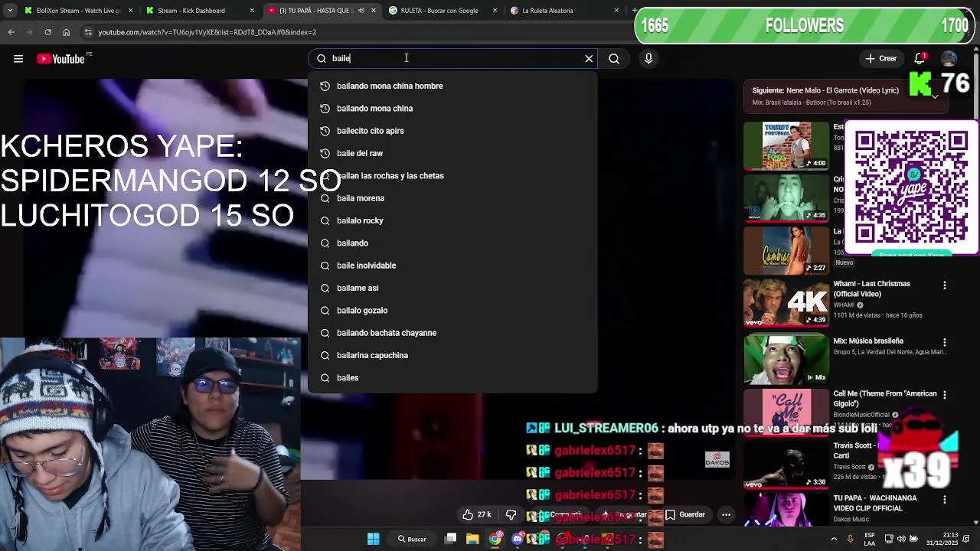Viewport: 980px width, 551px height.
Task: Open browser home page button
Action: tap(66, 32)
